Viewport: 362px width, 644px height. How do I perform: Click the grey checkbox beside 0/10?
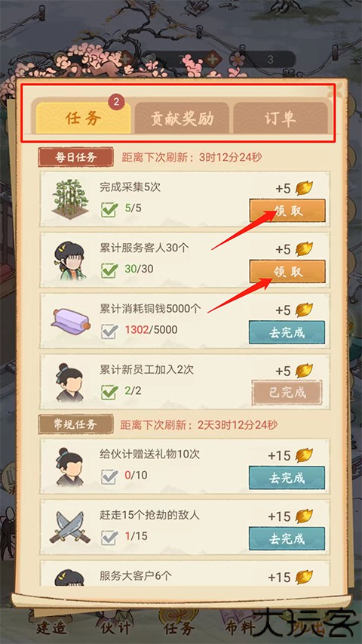point(109,476)
